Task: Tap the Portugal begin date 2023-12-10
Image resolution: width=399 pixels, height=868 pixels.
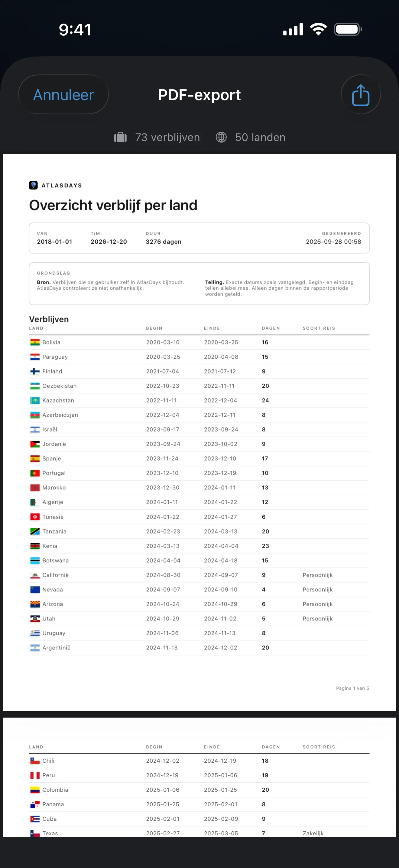Action: (x=162, y=473)
